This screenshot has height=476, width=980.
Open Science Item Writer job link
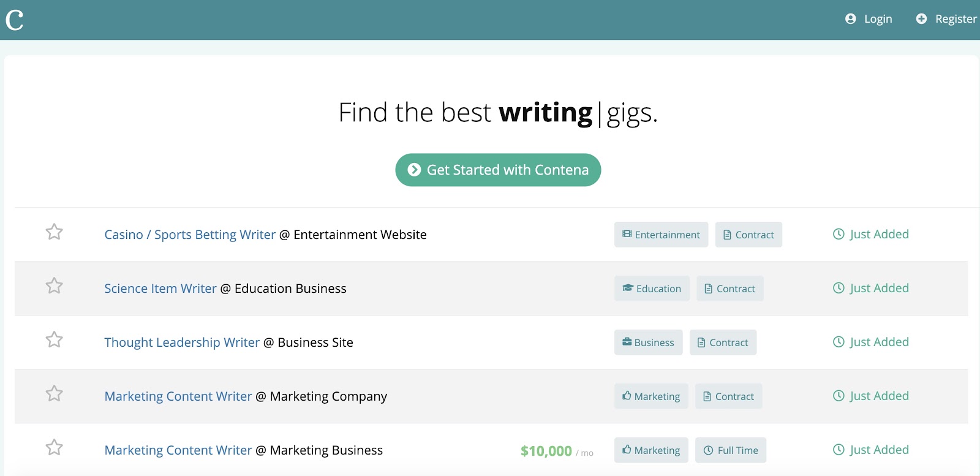pos(160,289)
